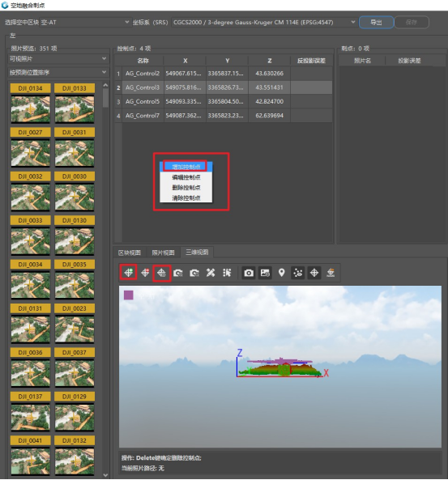The height and width of the screenshot is (480, 448).
Task: Switch to the 照片视图 tab
Action: pyautogui.click(x=164, y=253)
